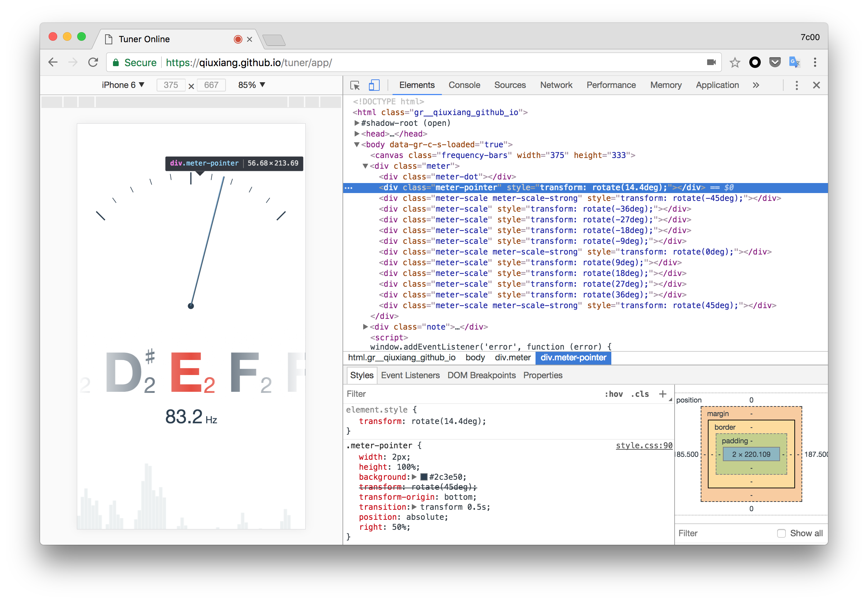The image size is (868, 602).
Task: Click the camera icon in address bar
Action: [x=711, y=62]
